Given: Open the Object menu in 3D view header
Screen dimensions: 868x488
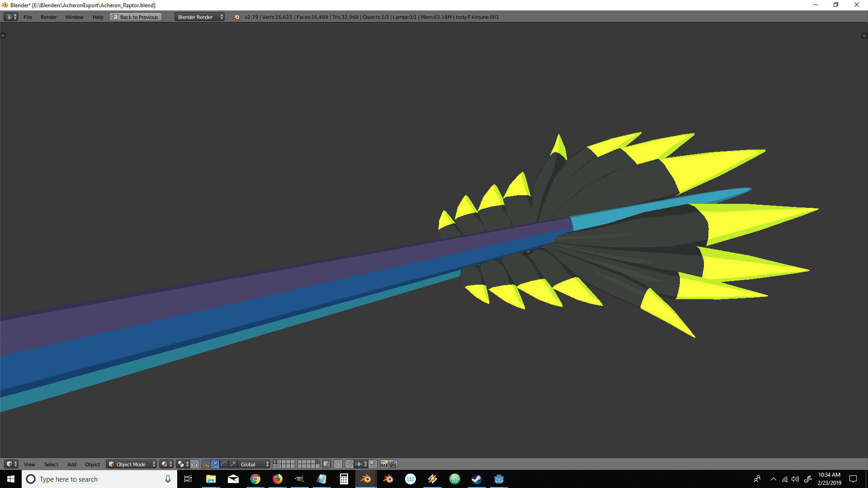Looking at the screenshot, I should tap(92, 464).
